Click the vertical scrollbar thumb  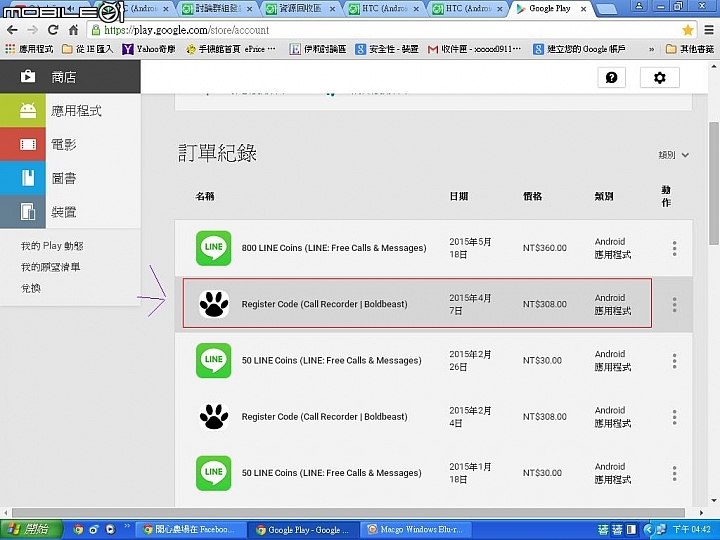point(714,184)
